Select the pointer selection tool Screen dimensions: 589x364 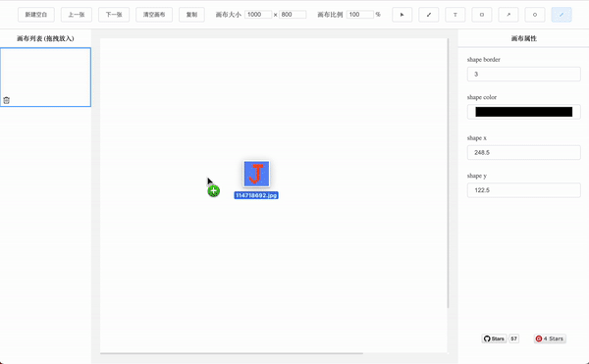click(402, 15)
